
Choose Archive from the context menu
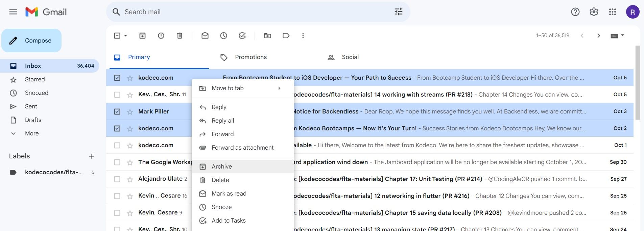(x=222, y=166)
